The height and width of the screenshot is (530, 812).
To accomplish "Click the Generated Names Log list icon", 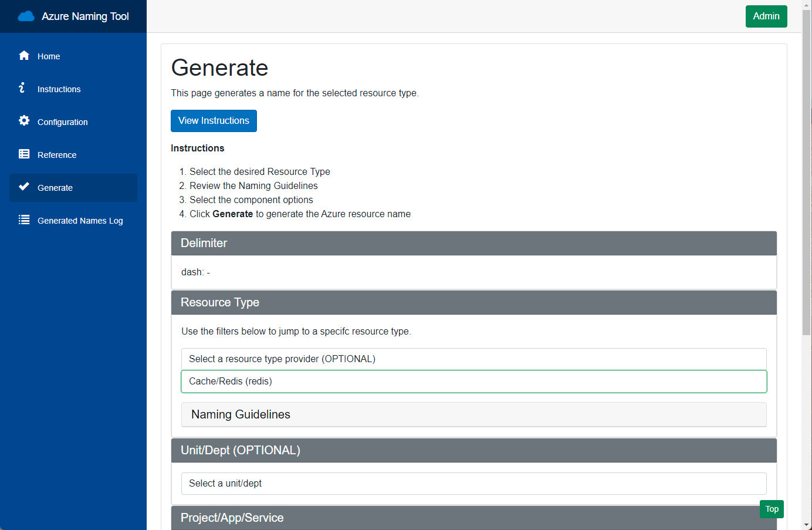I will click(x=23, y=220).
